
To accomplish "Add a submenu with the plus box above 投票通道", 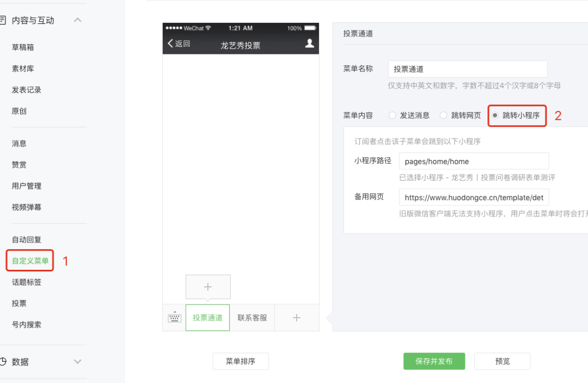I will pyautogui.click(x=208, y=287).
